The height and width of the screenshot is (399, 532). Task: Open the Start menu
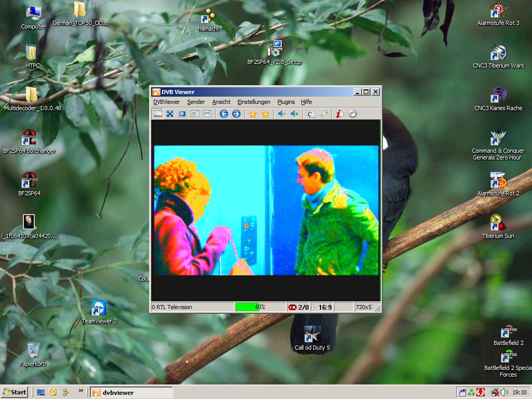click(x=14, y=393)
